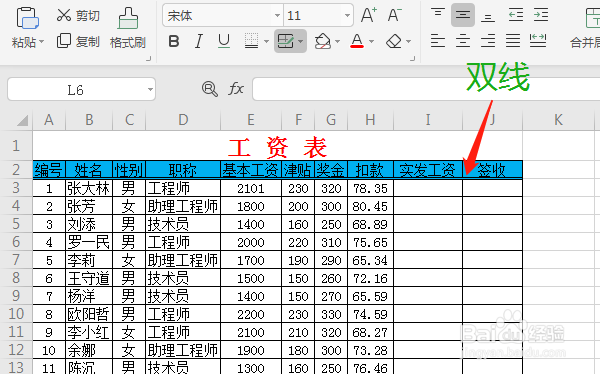Increase font size with the A+ icon
The image size is (600, 374).
pyautogui.click(x=368, y=15)
